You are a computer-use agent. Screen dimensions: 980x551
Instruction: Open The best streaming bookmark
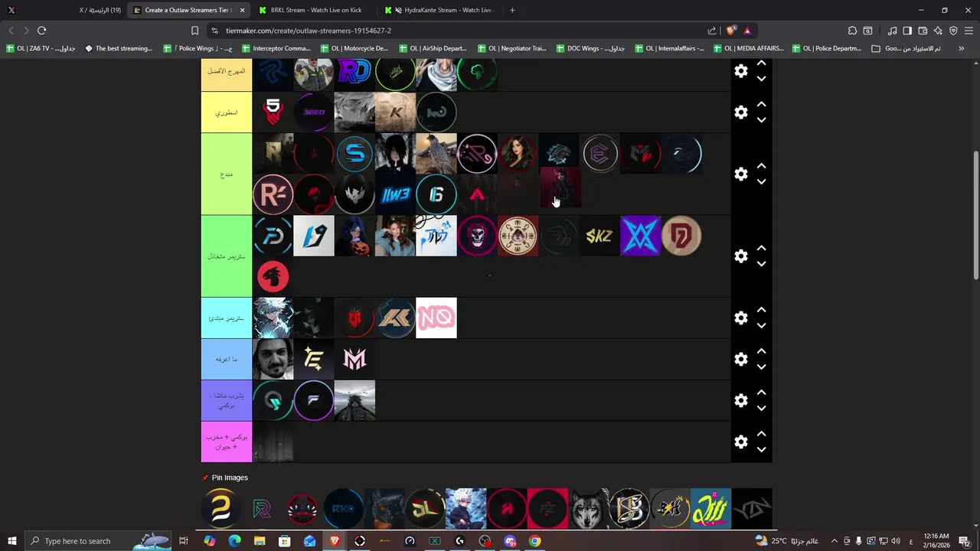pos(119,48)
